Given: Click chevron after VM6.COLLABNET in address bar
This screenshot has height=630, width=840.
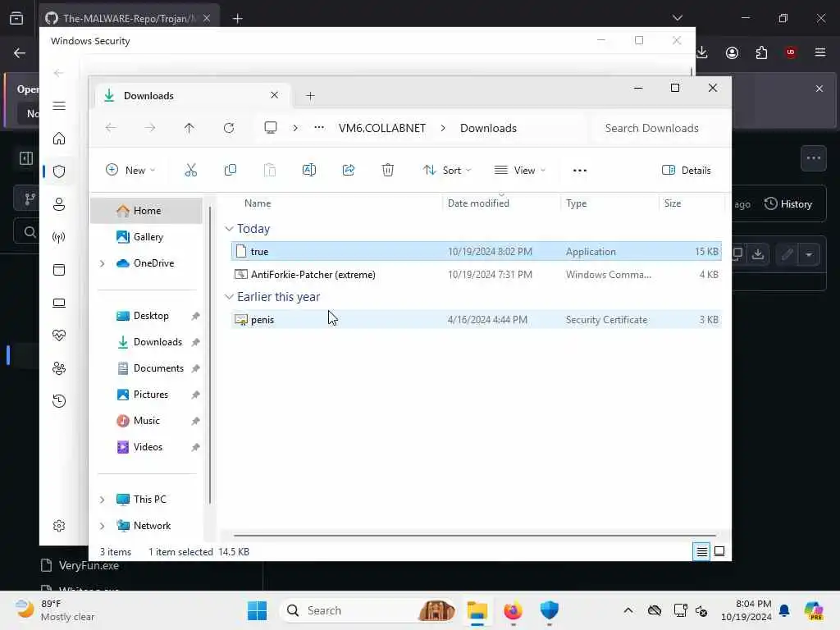Looking at the screenshot, I should click(x=443, y=128).
